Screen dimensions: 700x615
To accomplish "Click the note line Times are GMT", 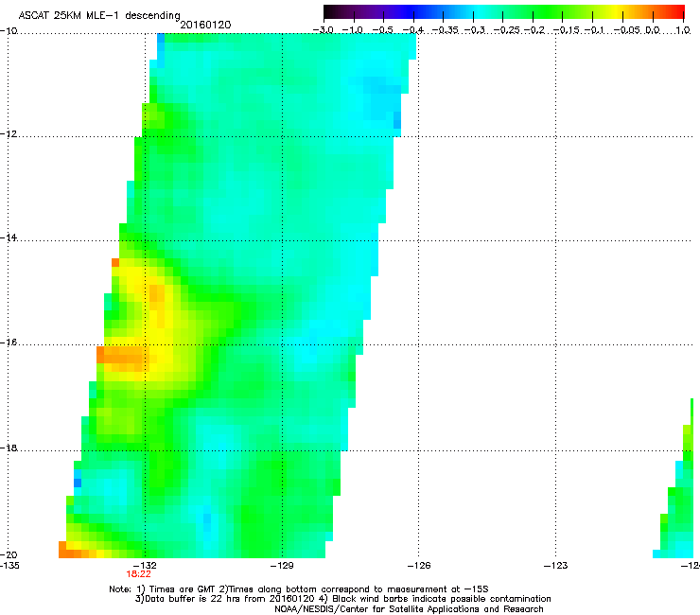I will point(299,589).
